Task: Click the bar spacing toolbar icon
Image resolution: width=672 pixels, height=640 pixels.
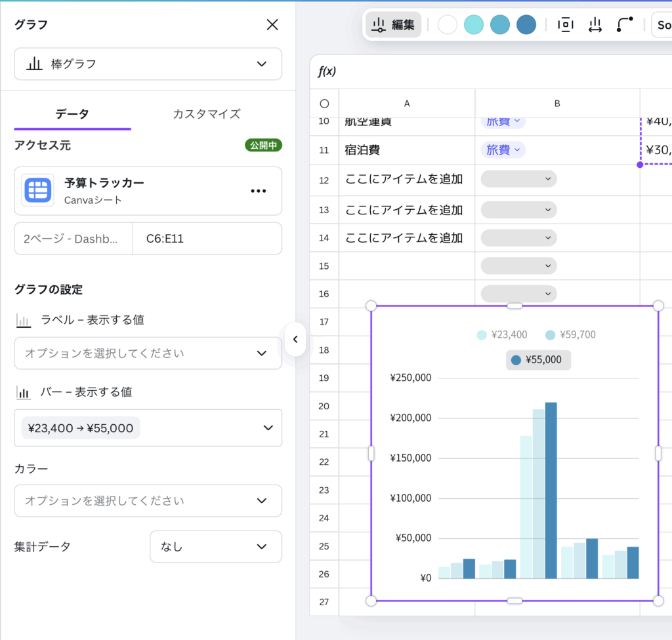Action: click(595, 25)
